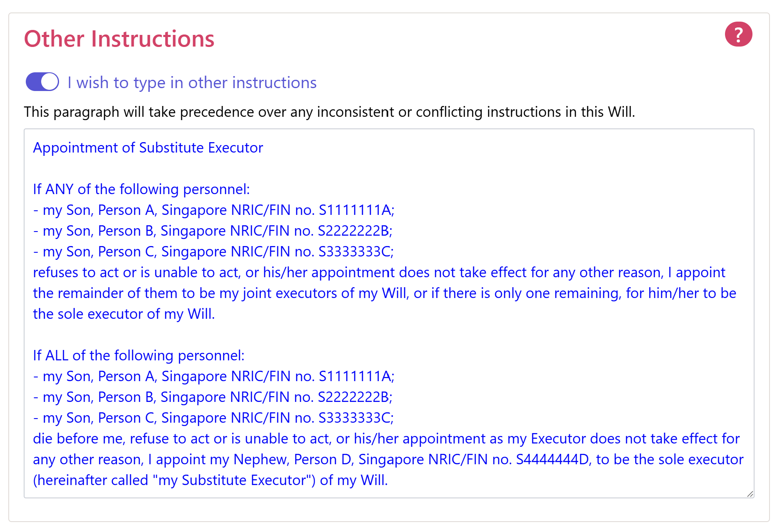The image size is (777, 532).
Task: Place cursor on 'If ANY of the following personnel' line
Action: coord(141,189)
